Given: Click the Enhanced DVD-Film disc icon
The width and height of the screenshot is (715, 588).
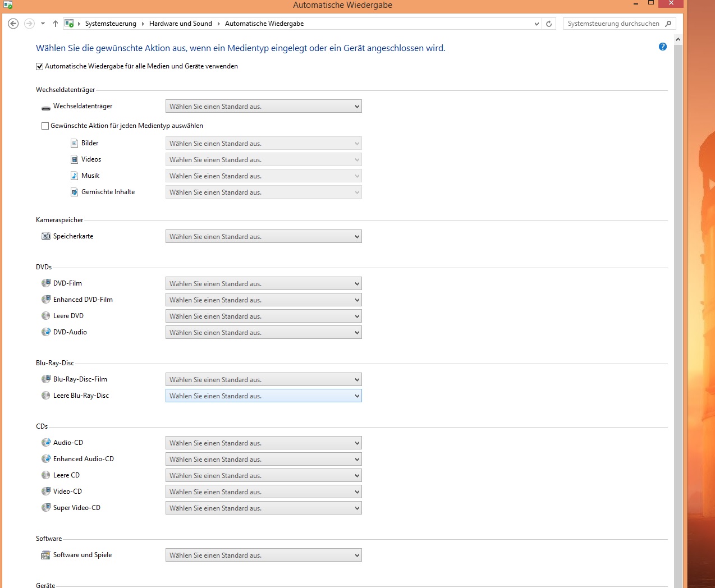Looking at the screenshot, I should click(46, 300).
